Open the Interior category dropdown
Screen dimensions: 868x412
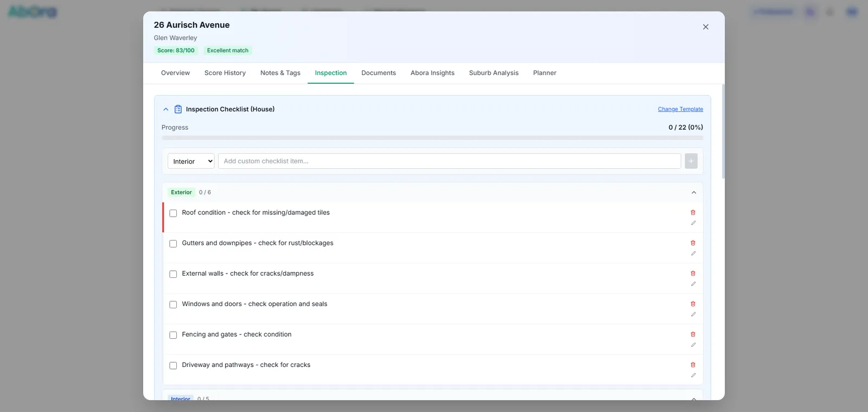point(191,161)
